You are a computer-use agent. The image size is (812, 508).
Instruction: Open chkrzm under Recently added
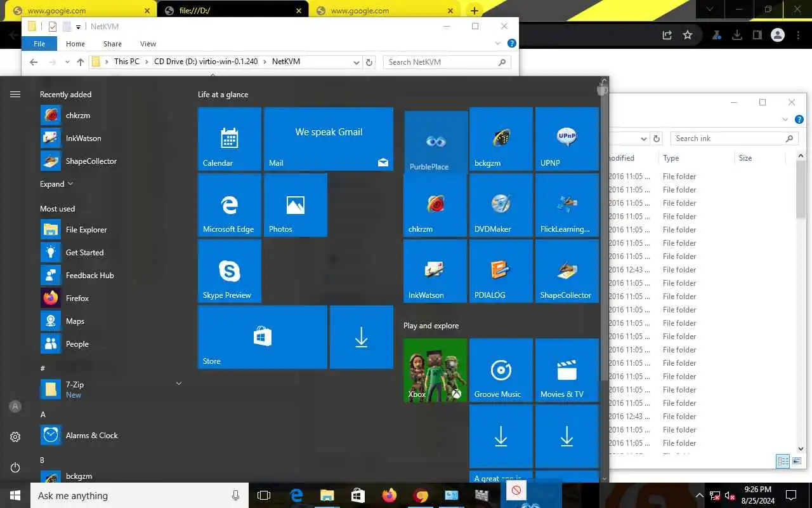point(111,115)
